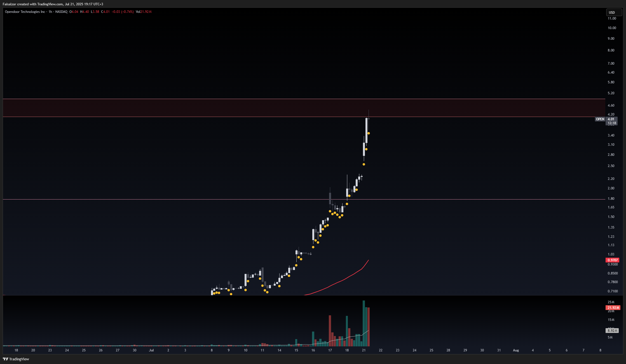626x364 pixels.
Task: Click the 1.65 price scale label
Action: pyautogui.click(x=611, y=207)
